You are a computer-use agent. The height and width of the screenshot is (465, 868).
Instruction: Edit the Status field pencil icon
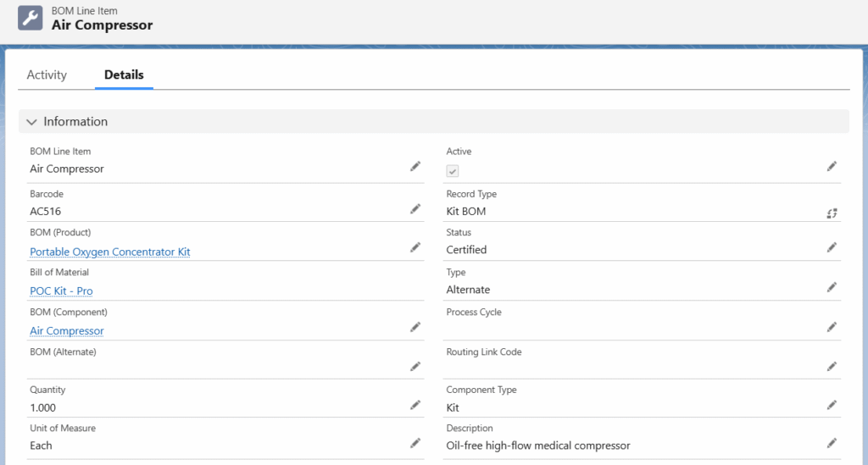point(832,247)
